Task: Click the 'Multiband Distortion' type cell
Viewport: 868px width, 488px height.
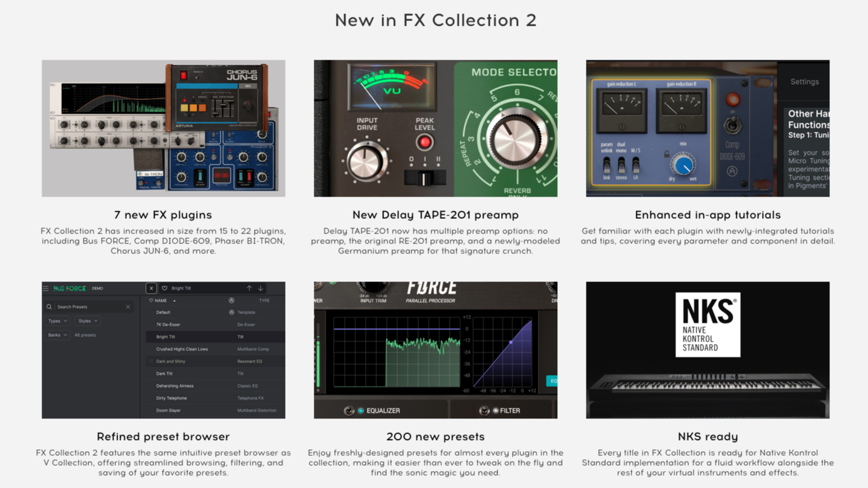Action: coord(256,411)
